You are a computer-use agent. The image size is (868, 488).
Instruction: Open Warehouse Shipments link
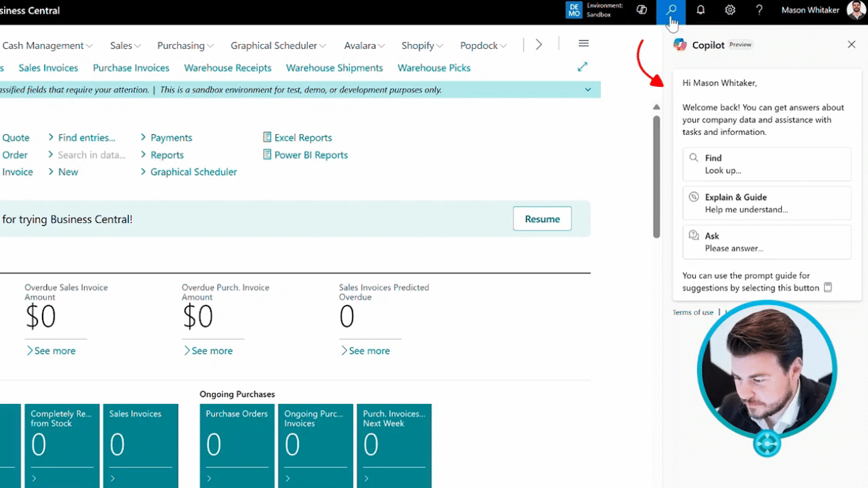point(335,67)
